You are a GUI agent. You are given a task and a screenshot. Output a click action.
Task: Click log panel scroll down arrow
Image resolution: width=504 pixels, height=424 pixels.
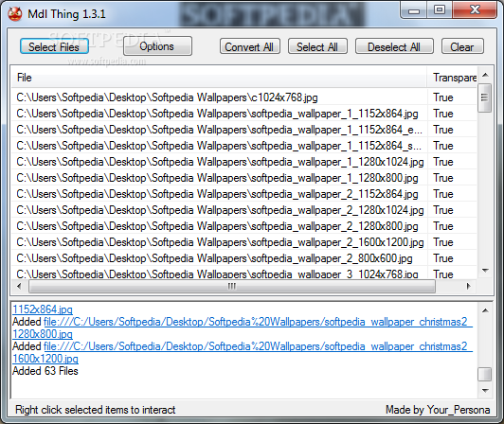485,391
